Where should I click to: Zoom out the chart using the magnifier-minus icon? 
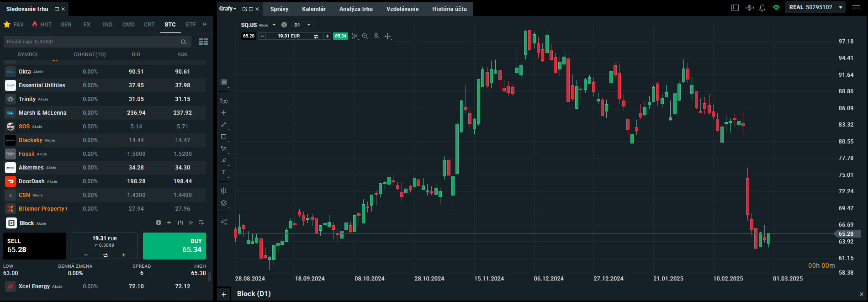(365, 36)
